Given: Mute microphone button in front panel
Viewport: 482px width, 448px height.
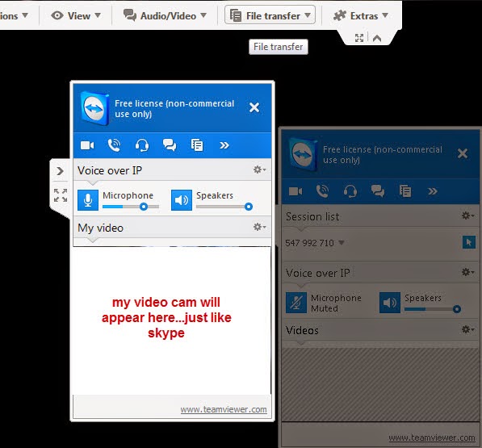Looking at the screenshot, I should point(88,200).
